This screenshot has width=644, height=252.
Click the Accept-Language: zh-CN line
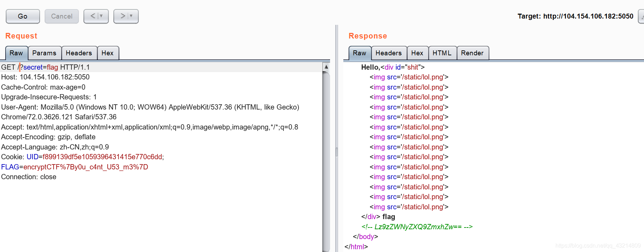[x=55, y=147]
